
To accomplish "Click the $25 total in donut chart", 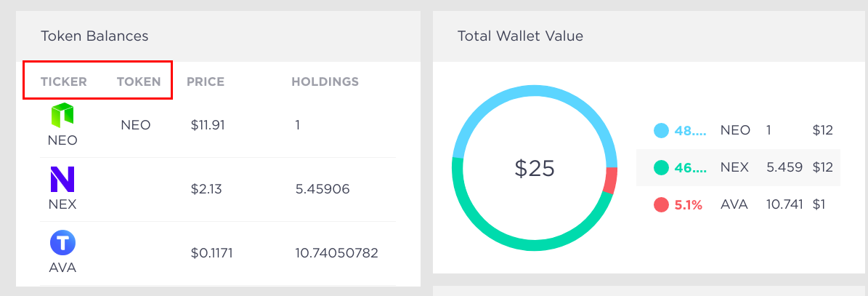I will pyautogui.click(x=534, y=168).
